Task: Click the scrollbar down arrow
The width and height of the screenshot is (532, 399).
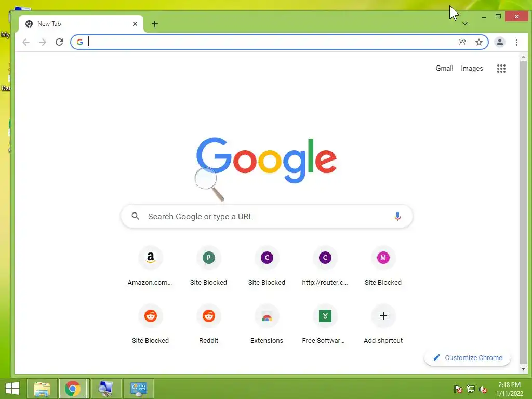Action: (x=523, y=369)
